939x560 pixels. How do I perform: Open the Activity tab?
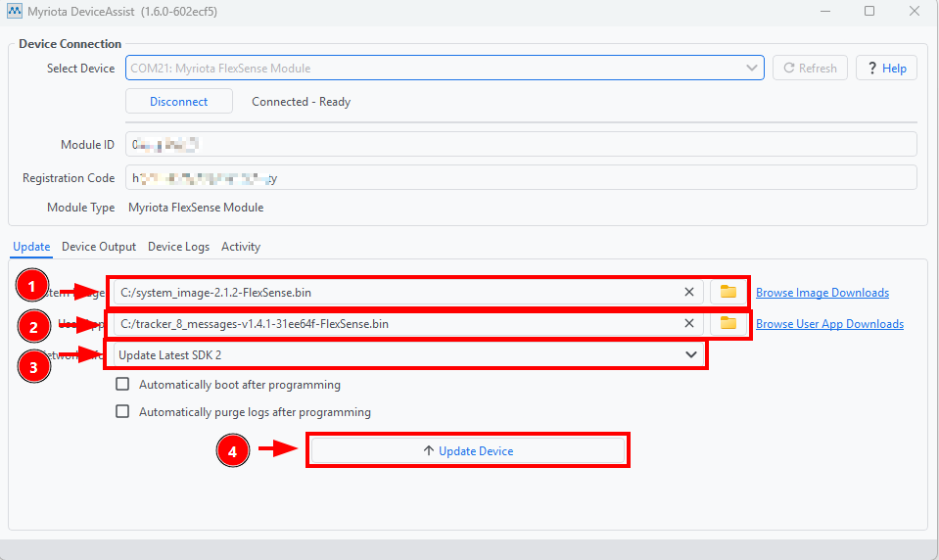241,247
